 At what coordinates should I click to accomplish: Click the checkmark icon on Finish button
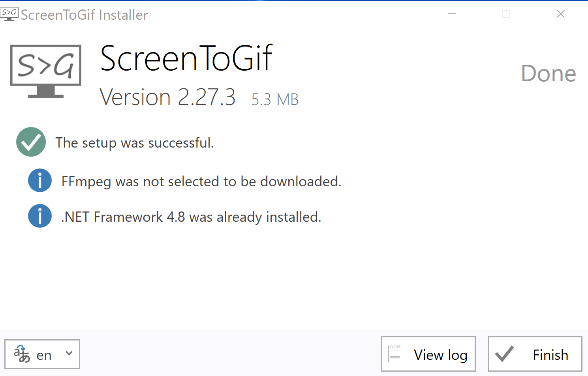click(503, 354)
